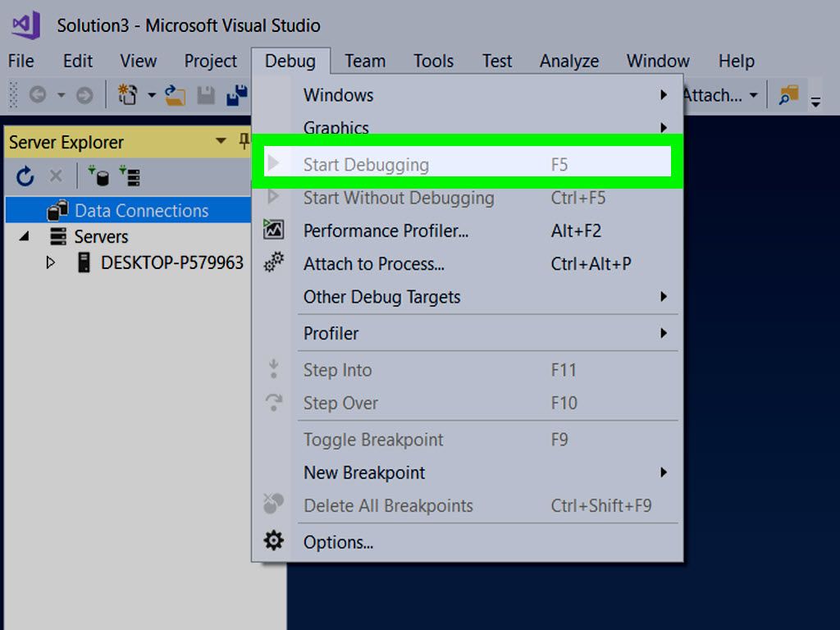Expand the Profiler submenu

point(664,333)
